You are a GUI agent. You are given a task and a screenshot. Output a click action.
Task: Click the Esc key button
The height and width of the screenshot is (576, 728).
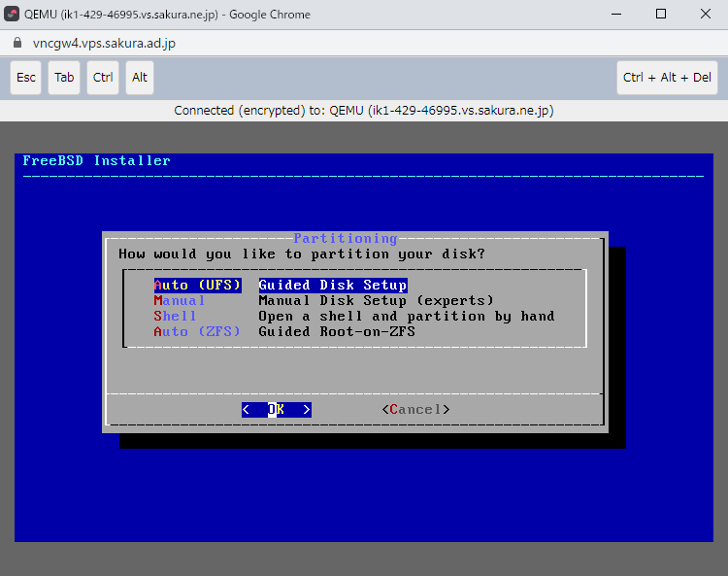coord(26,78)
